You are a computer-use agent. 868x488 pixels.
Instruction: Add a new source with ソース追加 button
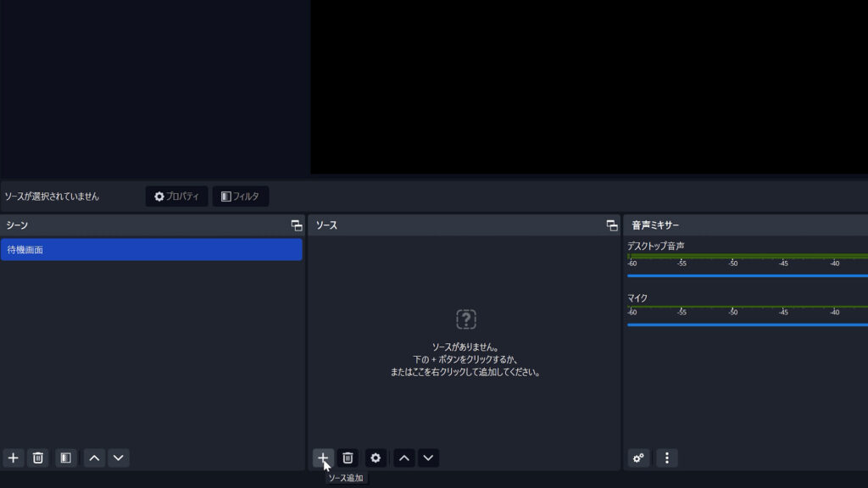tap(324, 457)
